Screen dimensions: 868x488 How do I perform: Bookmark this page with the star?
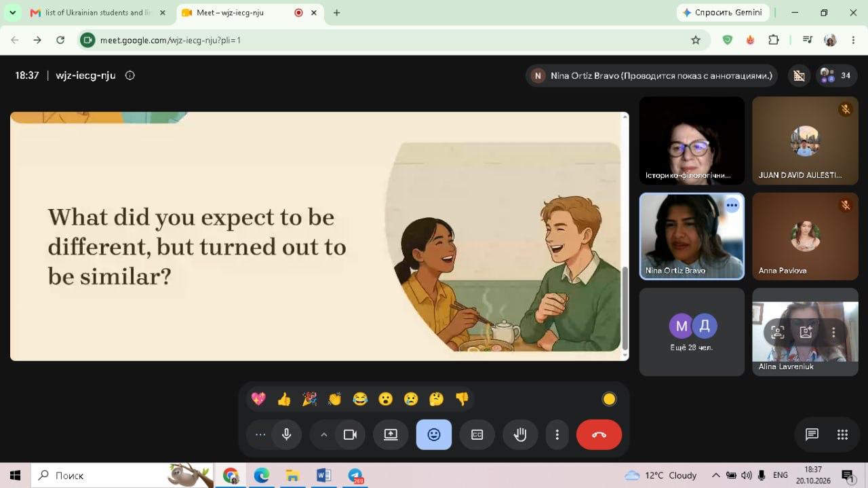click(x=695, y=40)
